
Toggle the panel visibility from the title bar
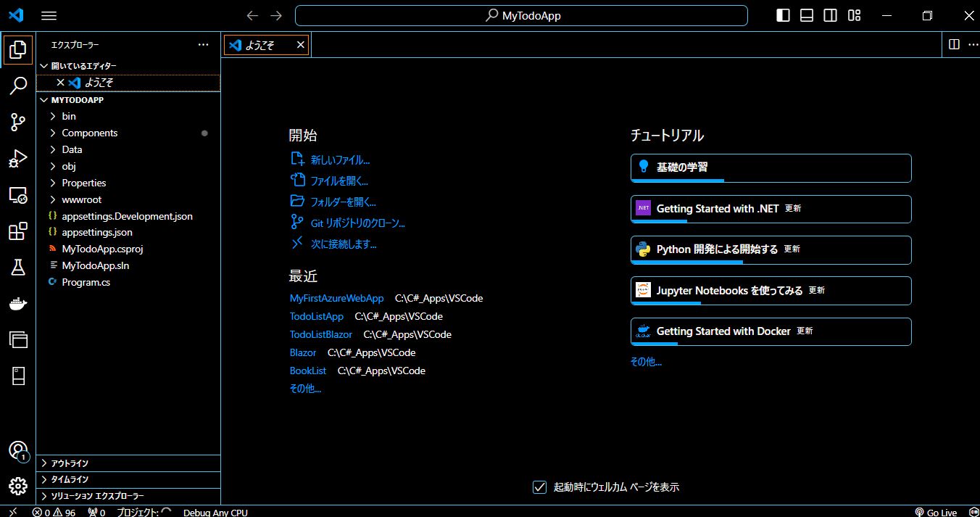pos(806,15)
